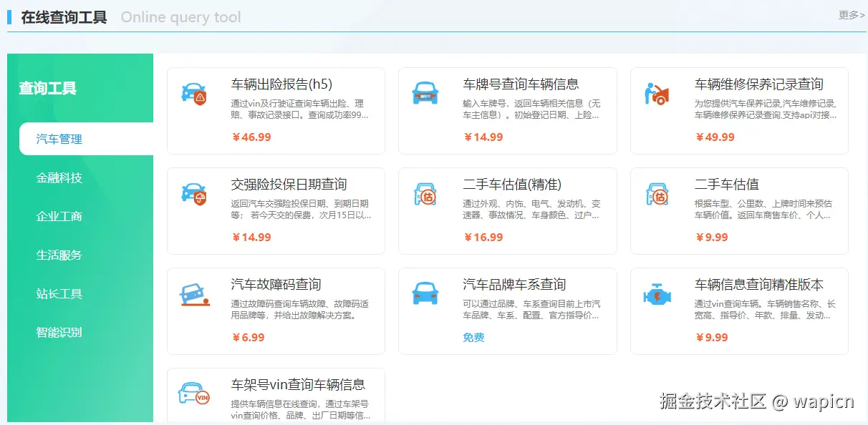
Task: Click the 免费 link on 汽车品牌车系查询 card
Action: point(473,337)
